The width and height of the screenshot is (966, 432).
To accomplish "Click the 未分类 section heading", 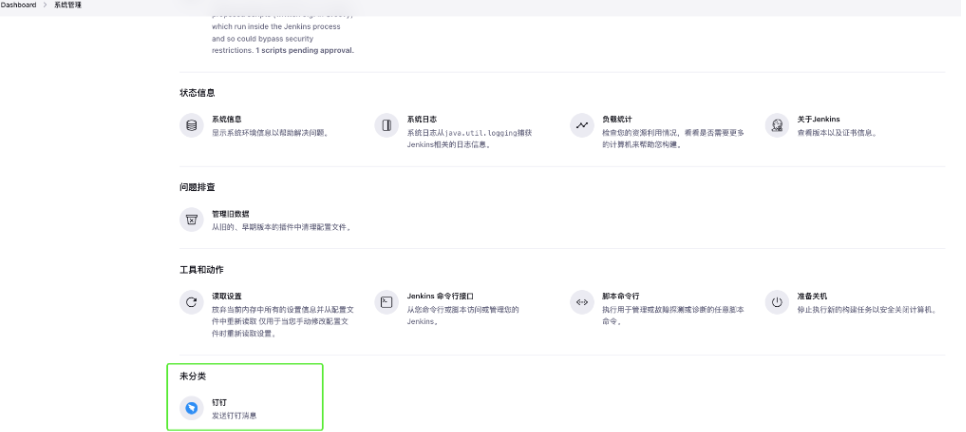I will pos(192,376).
